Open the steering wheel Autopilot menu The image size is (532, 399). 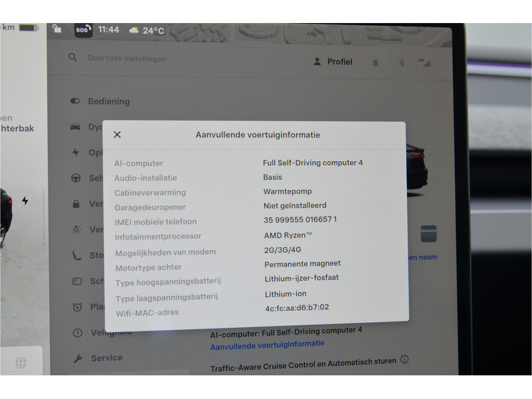coord(76,178)
